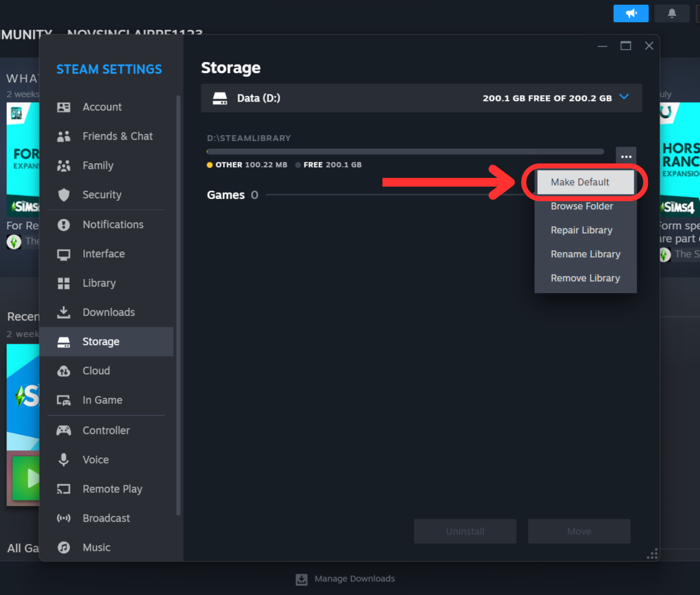Click the Broadcast signal icon
700x595 pixels.
pos(64,518)
